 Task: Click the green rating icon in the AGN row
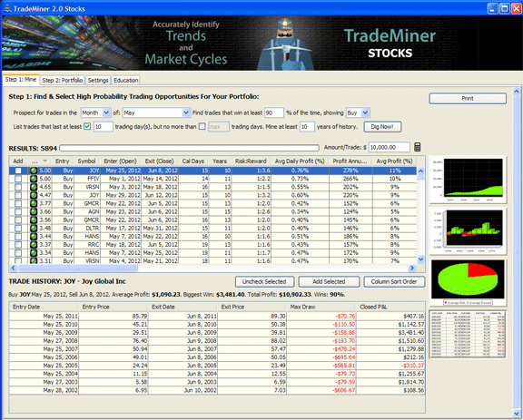pos(34,211)
